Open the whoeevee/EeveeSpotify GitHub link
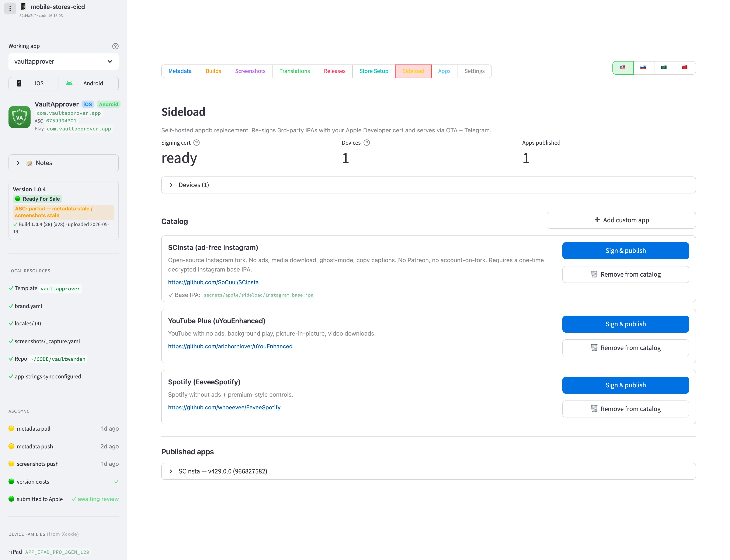Image resolution: width=730 pixels, height=560 pixels. (224, 407)
